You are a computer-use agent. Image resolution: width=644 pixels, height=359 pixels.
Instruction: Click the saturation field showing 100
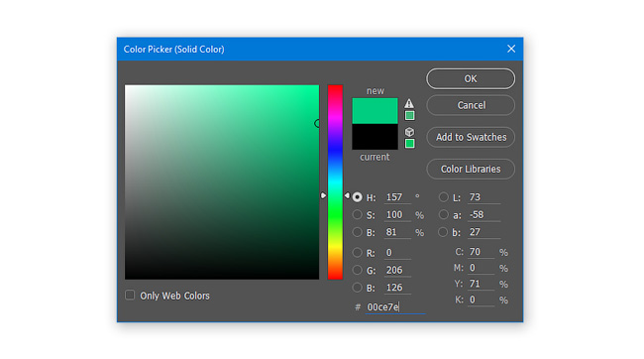pyautogui.click(x=397, y=214)
